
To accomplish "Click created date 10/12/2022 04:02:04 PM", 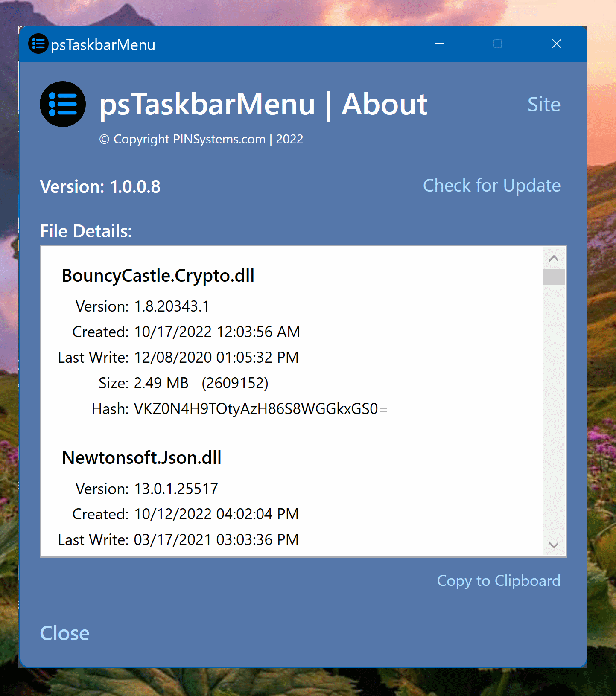I will tap(216, 514).
